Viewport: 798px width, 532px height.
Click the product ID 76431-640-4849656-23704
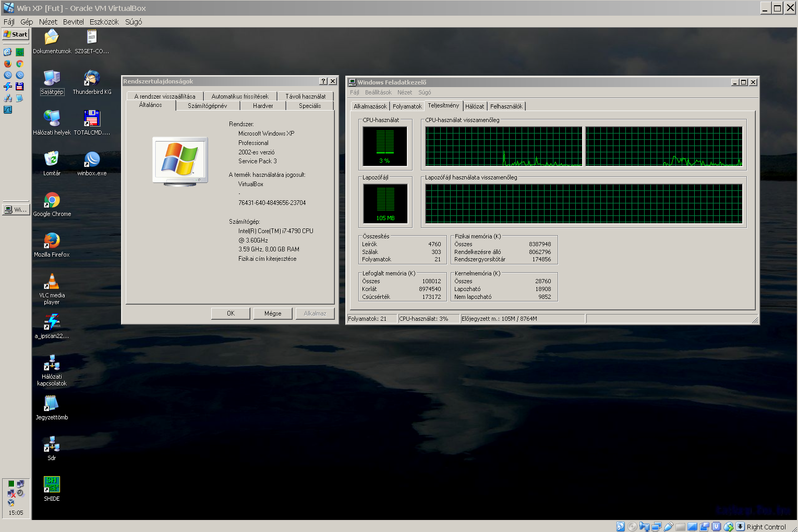pos(272,203)
